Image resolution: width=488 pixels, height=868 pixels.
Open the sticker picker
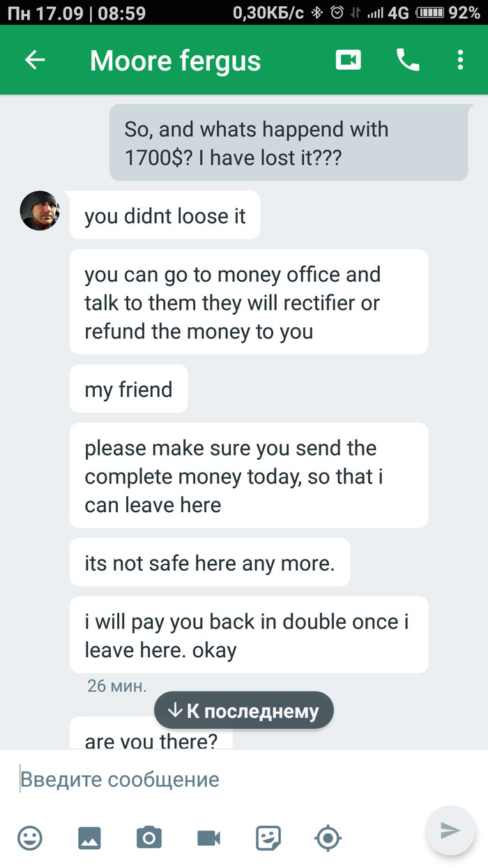(268, 837)
